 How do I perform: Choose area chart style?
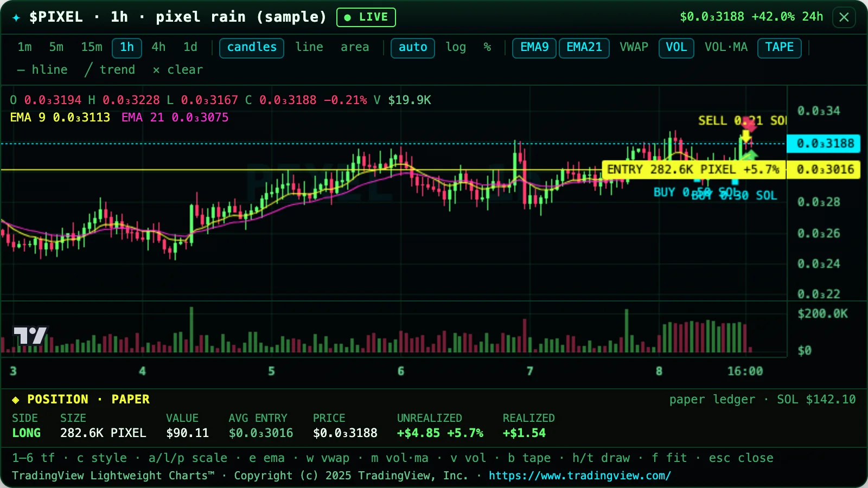tap(355, 47)
